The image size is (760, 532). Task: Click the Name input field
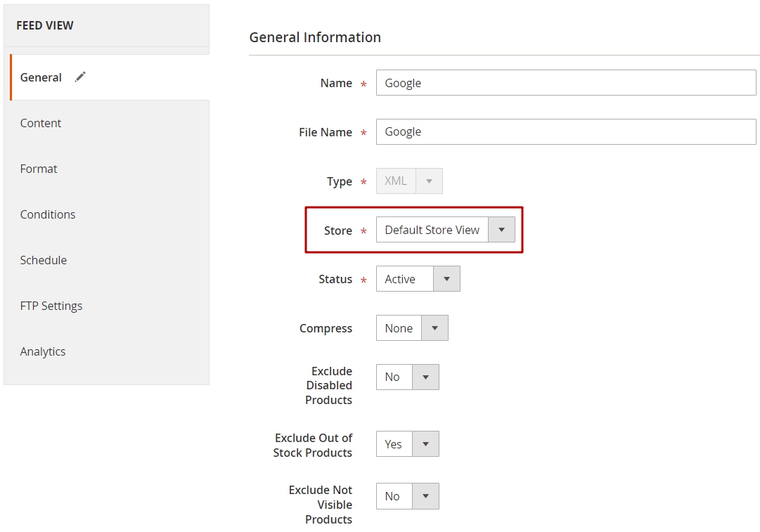(x=566, y=83)
